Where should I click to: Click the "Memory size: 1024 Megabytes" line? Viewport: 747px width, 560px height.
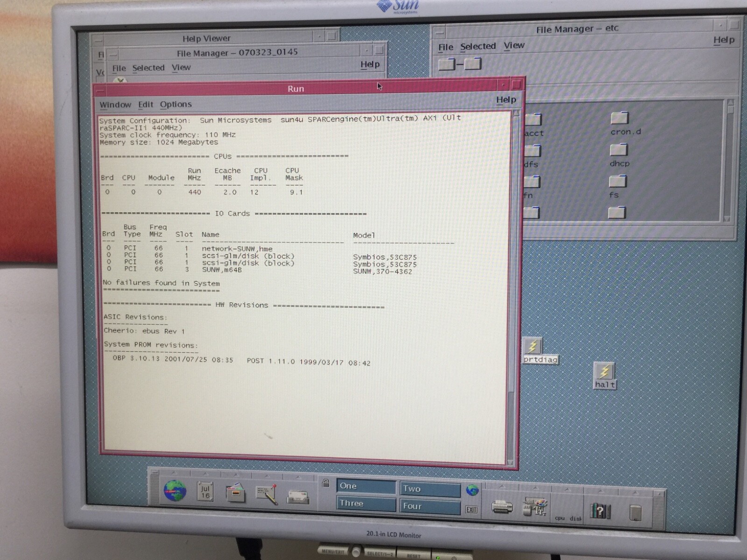pos(159,142)
